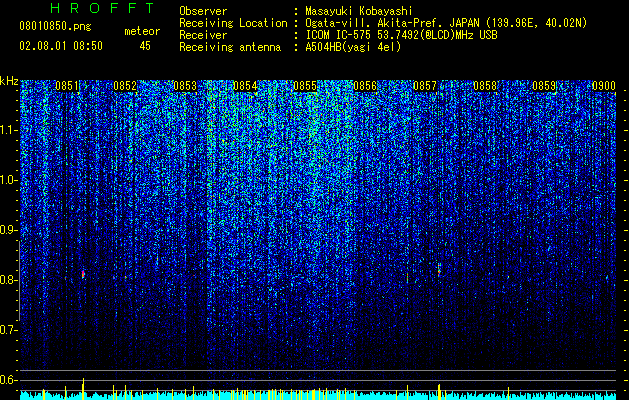This screenshot has width=629, height=400.
Task: Click the 0851 time marker
Action: click(x=67, y=86)
